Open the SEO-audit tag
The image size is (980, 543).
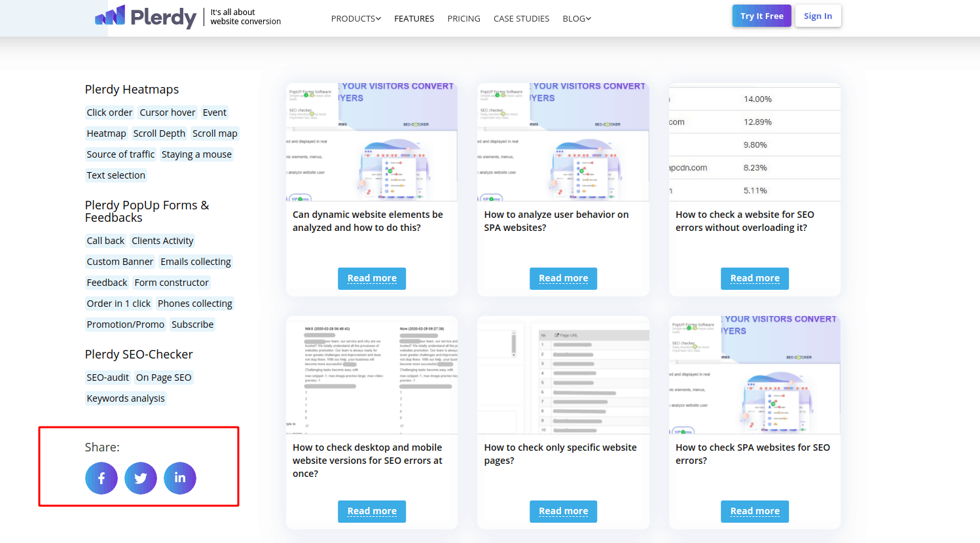(x=107, y=377)
